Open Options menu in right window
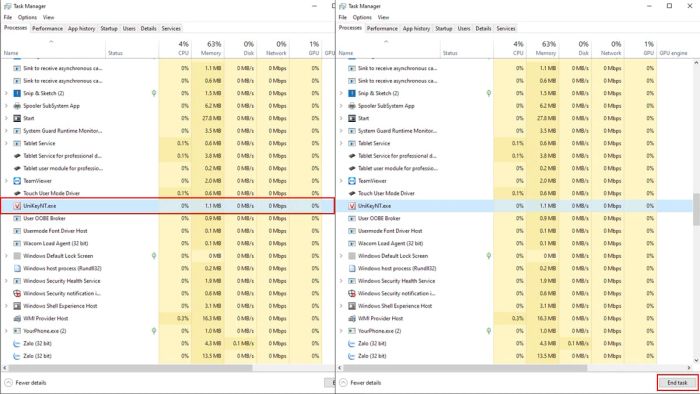This screenshot has height=394, width=700. click(362, 17)
